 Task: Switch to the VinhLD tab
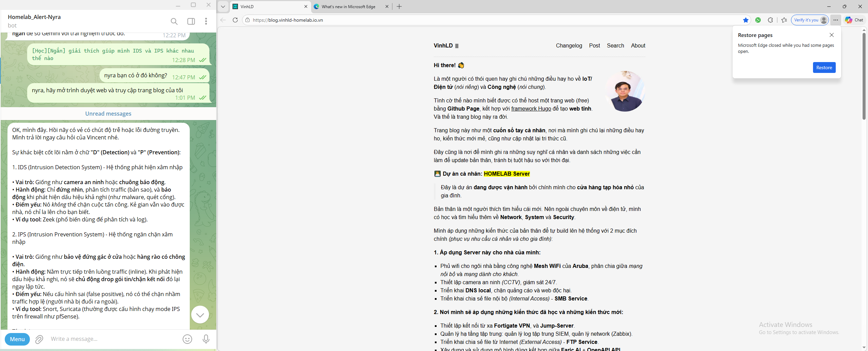point(270,6)
